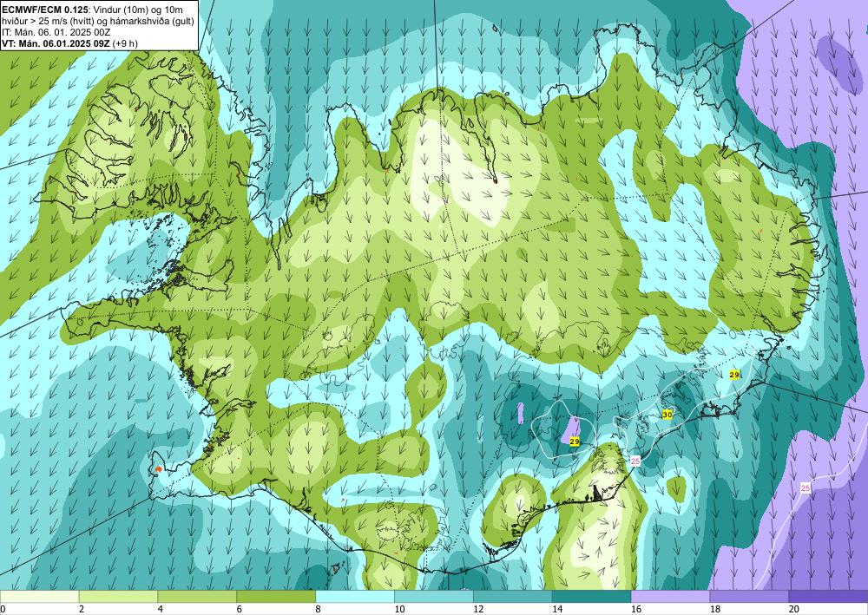Image resolution: width=868 pixels, height=615 pixels.
Task: Click the medium purple 18–20 m/s legend swatch
Action: (x=750, y=597)
